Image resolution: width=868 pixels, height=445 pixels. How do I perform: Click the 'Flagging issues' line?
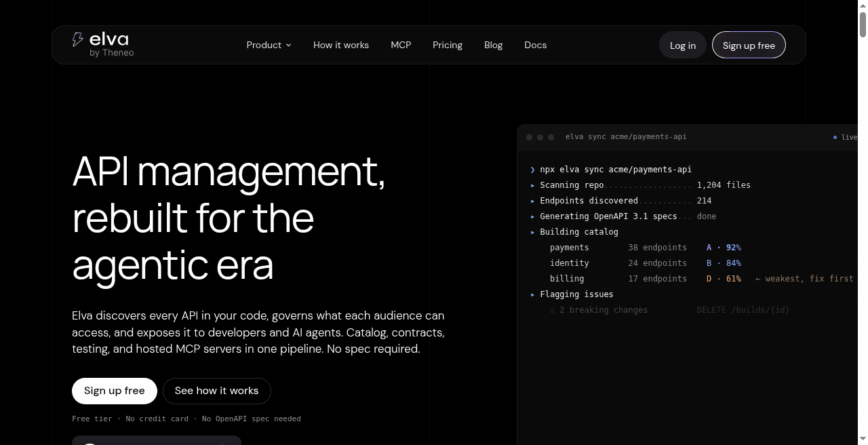[572, 294]
